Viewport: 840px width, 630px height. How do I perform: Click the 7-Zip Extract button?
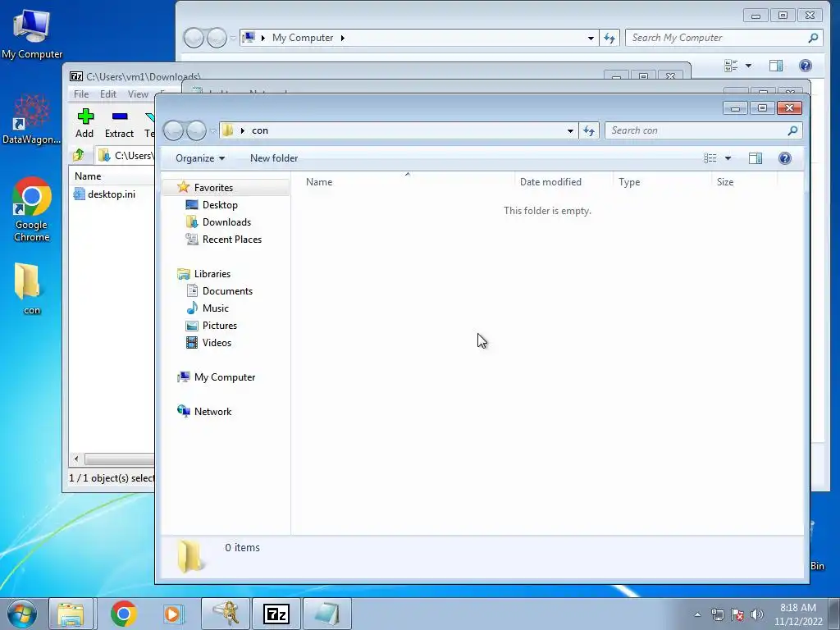[119, 124]
